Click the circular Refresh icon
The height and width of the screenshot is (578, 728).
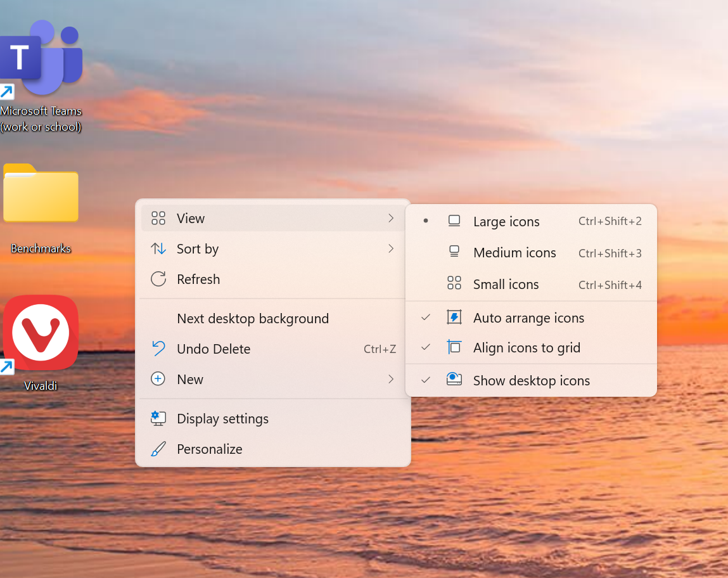[158, 279]
